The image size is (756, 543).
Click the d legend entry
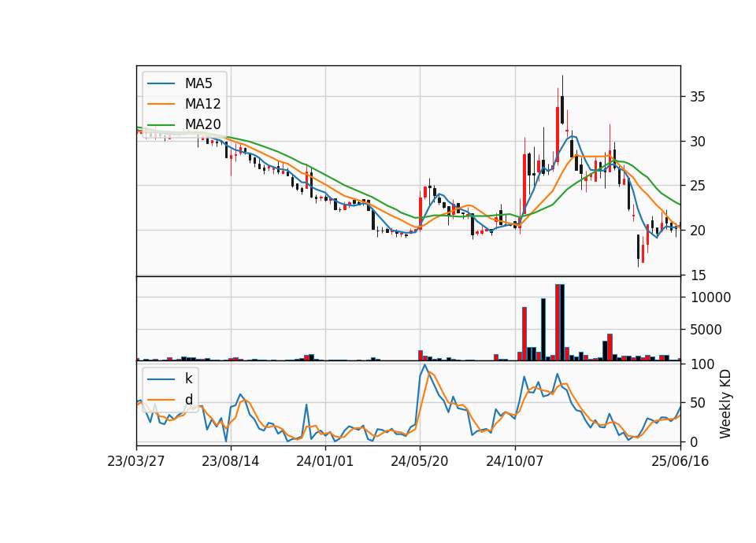coord(188,400)
